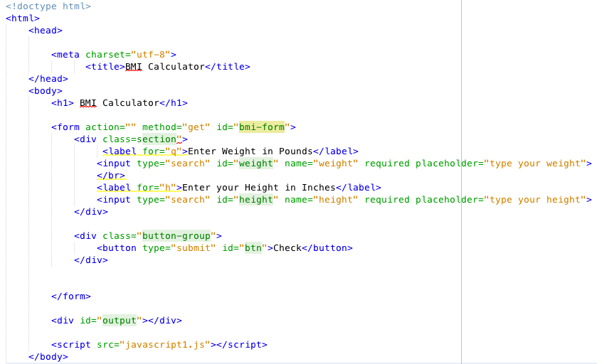Click the doctype html declaration line
The width and height of the screenshot is (597, 364).
48,6
